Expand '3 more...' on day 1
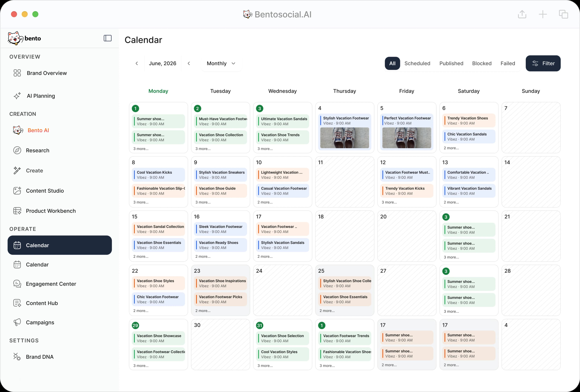Screen dimensions: 580x392 pyautogui.click(x=141, y=149)
